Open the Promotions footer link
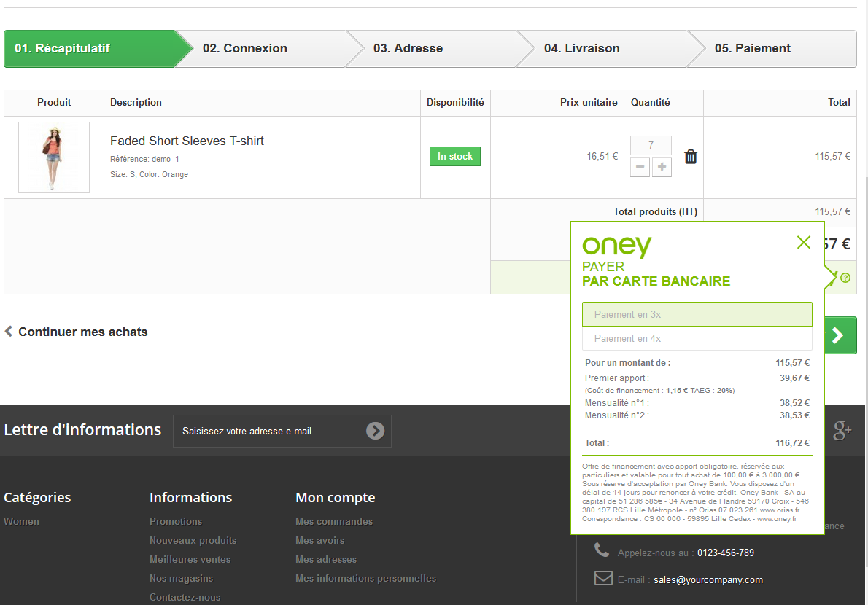The image size is (868, 605). coord(176,521)
